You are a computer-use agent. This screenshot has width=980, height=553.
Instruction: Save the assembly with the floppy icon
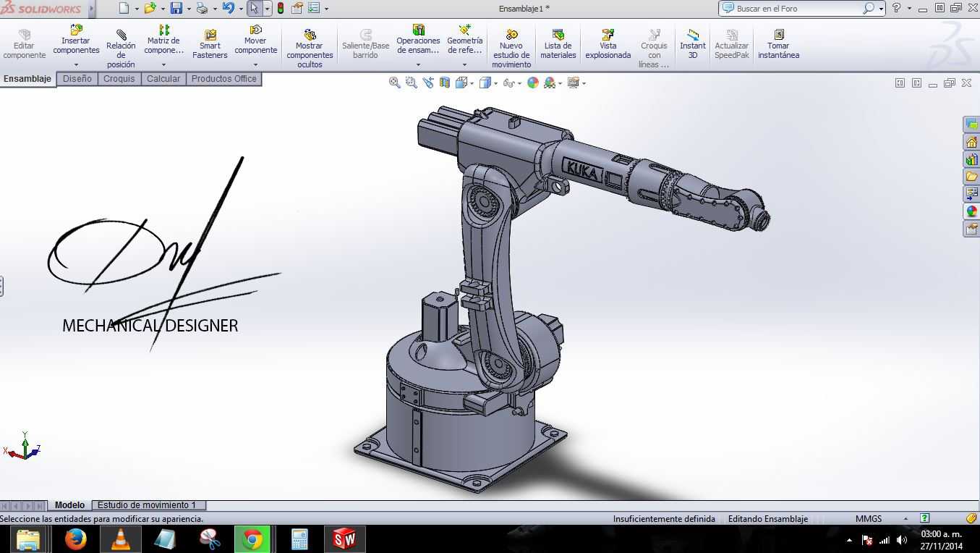[176, 9]
